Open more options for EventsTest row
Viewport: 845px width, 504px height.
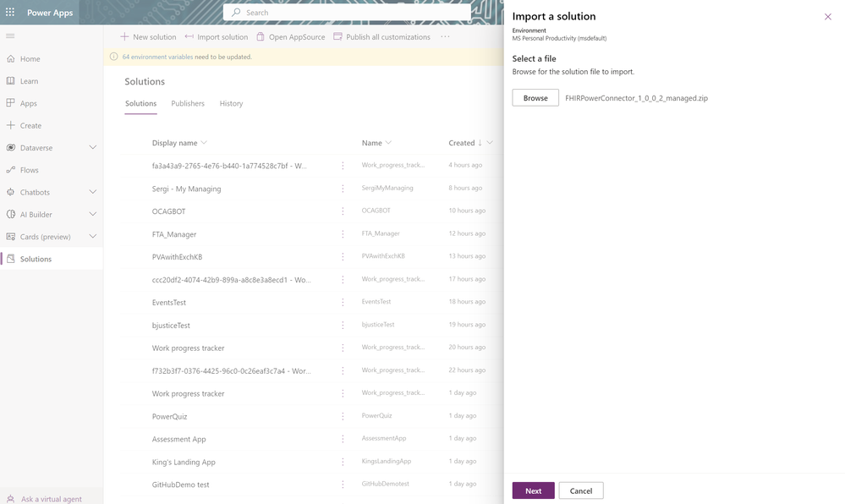(343, 302)
